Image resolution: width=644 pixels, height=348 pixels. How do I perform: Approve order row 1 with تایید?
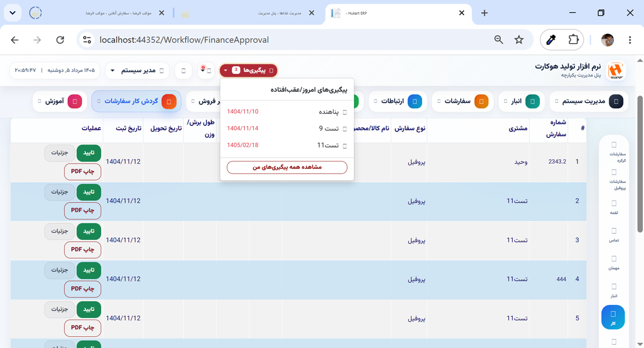(89, 152)
